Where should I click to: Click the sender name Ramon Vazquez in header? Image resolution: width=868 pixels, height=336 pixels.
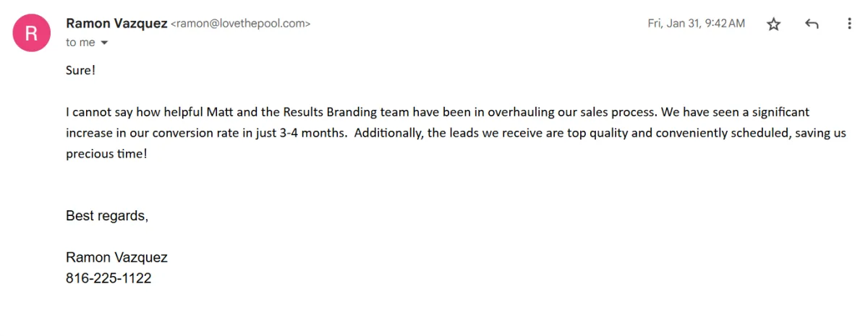point(116,23)
